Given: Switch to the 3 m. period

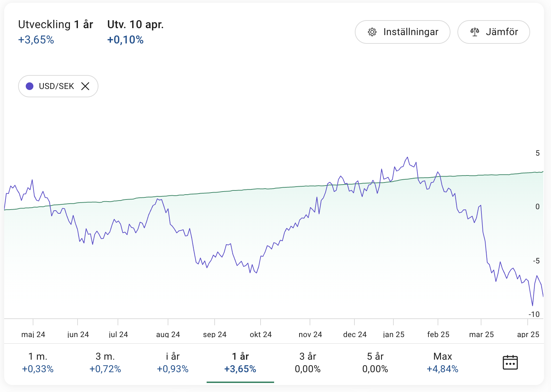Looking at the screenshot, I should point(105,362).
